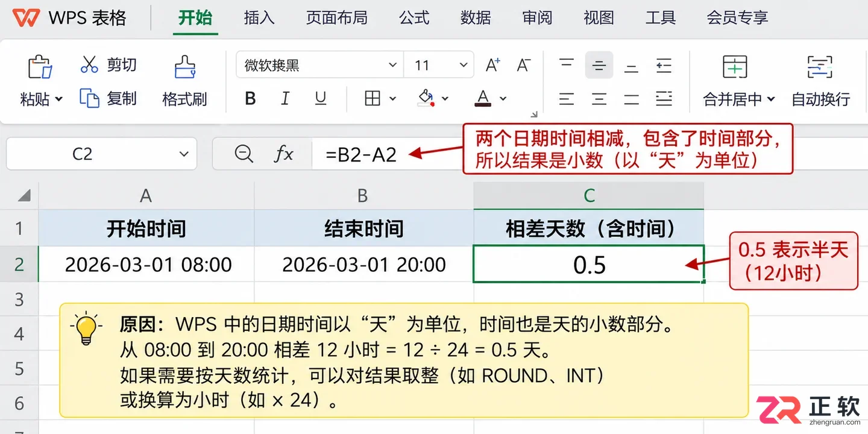Open the borders dropdown arrow

pyautogui.click(x=392, y=98)
